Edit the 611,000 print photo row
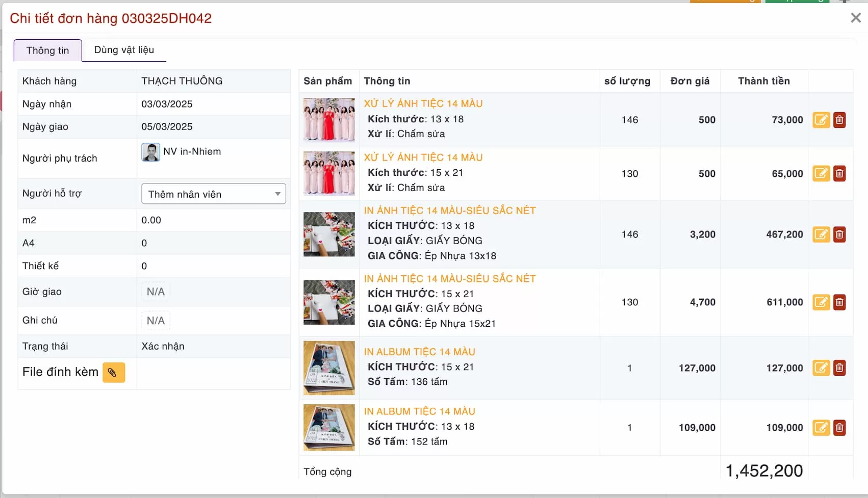 click(x=821, y=302)
